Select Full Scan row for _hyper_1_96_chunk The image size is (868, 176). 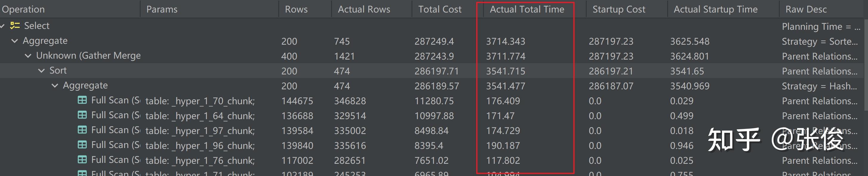pyautogui.click(x=116, y=144)
